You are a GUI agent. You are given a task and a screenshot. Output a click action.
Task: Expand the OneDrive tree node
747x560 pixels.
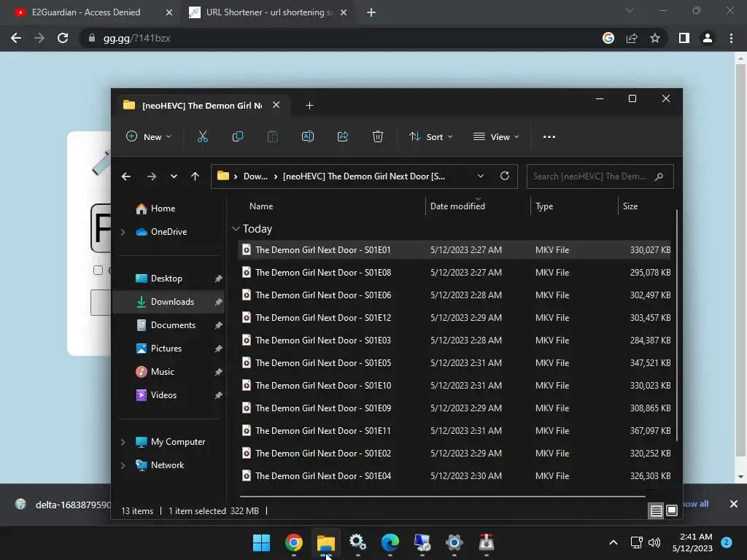tap(123, 232)
